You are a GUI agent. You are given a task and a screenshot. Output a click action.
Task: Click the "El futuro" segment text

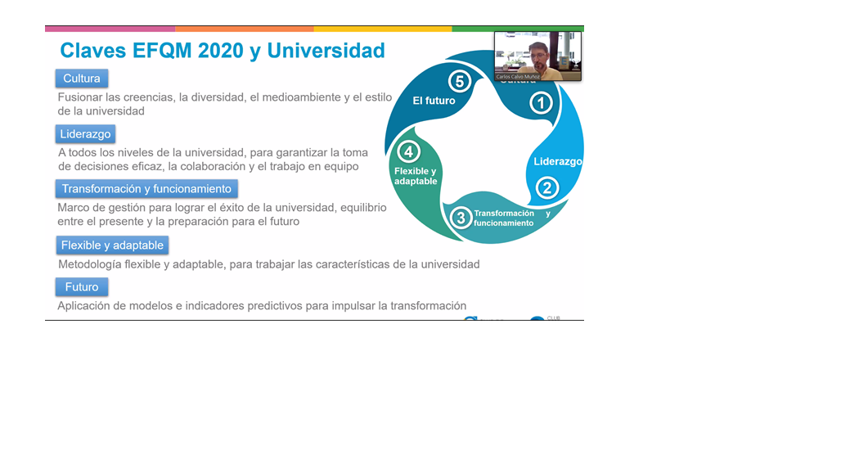(x=434, y=101)
